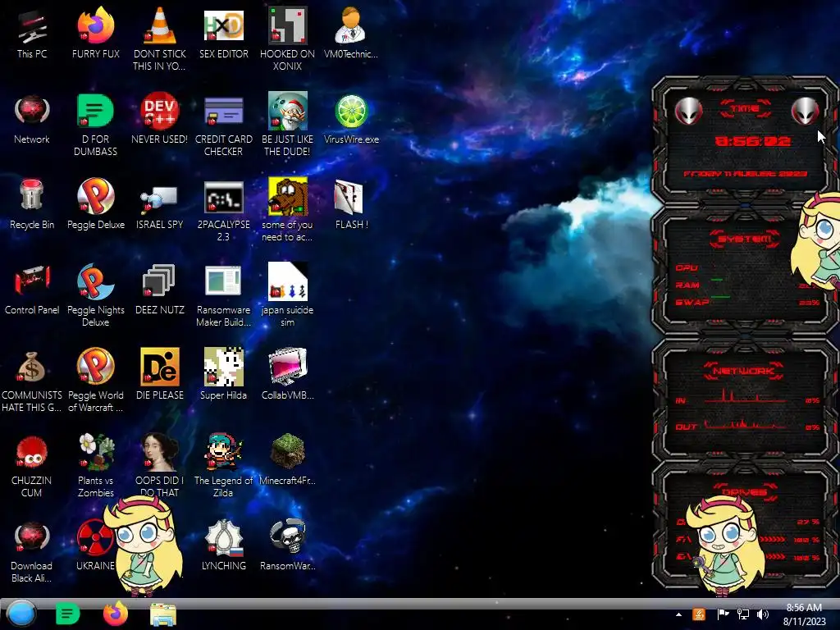
Task: Click the orange Java tray icon
Action: pyautogui.click(x=699, y=614)
